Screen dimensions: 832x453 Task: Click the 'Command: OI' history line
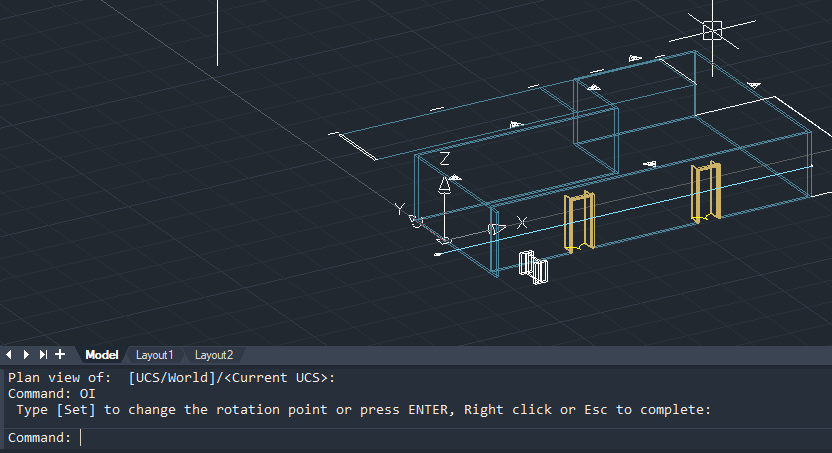click(x=51, y=394)
